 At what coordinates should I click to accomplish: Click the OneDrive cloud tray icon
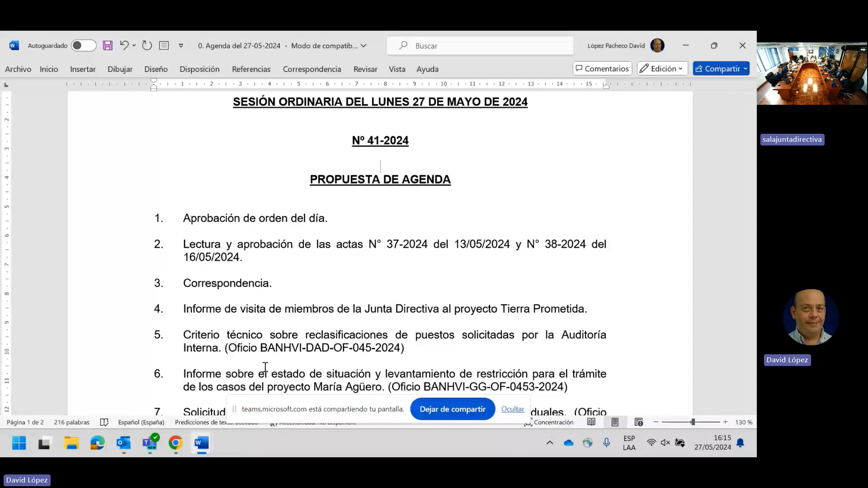click(569, 443)
